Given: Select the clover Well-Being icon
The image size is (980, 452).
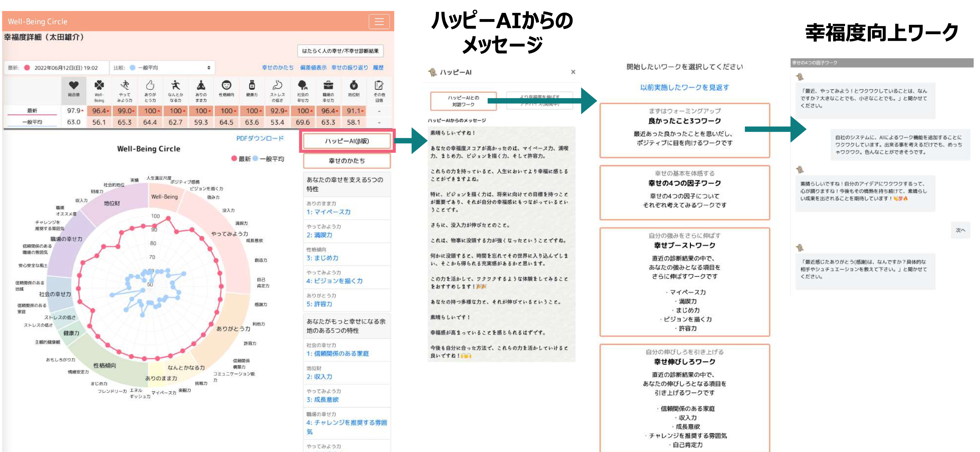Looking at the screenshot, I should coord(99,85).
